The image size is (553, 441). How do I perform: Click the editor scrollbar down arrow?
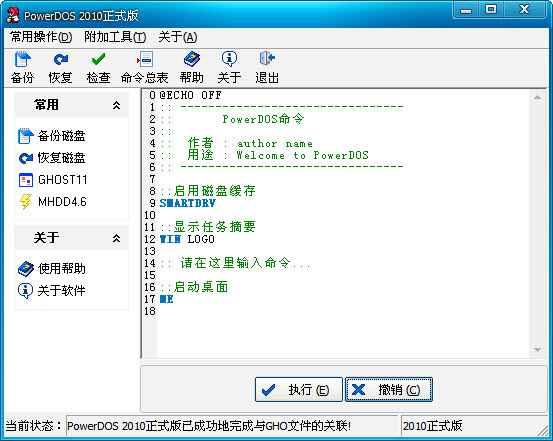pos(537,350)
